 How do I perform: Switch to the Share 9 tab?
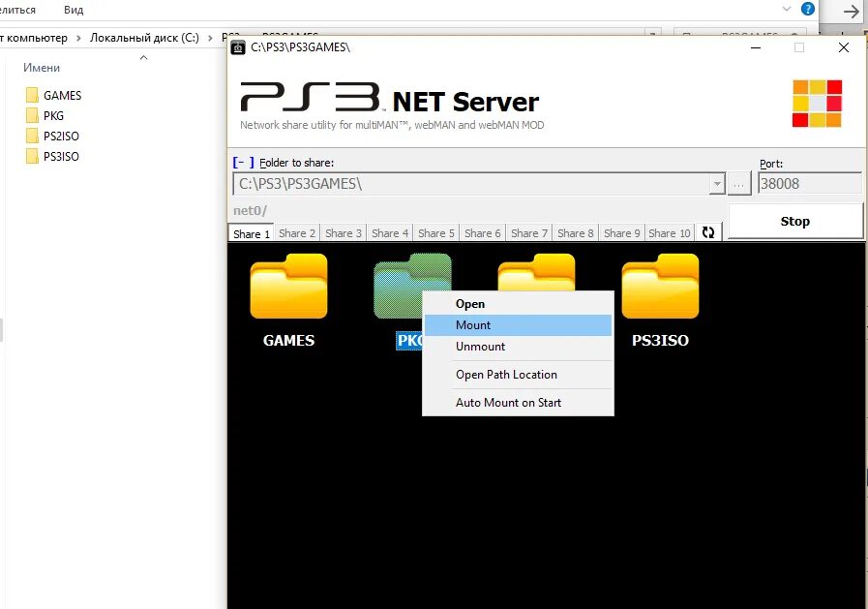[x=622, y=233]
